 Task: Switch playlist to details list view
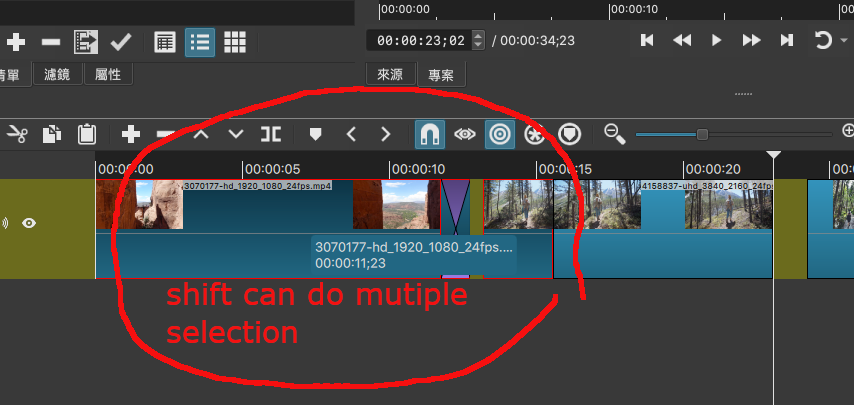pos(199,42)
